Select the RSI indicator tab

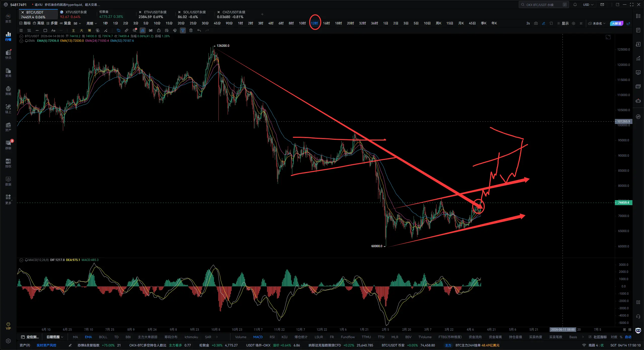click(x=272, y=337)
